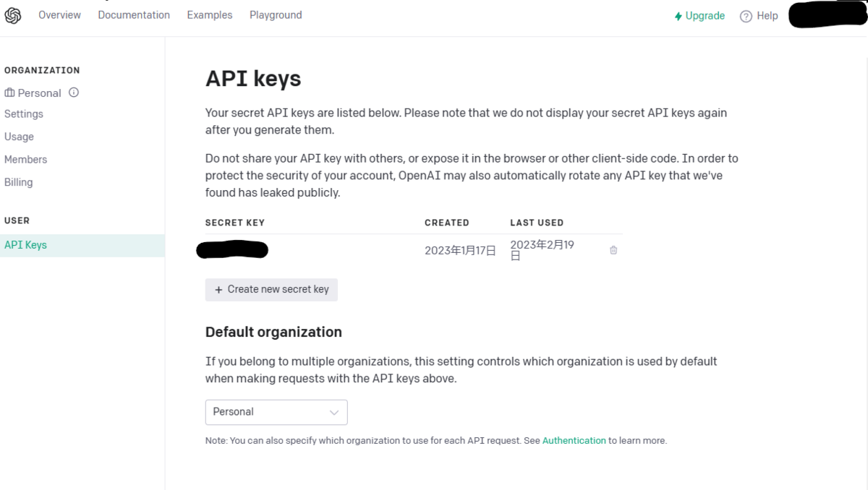Open Help via the question mark icon
This screenshot has width=868, height=490.
tap(744, 15)
